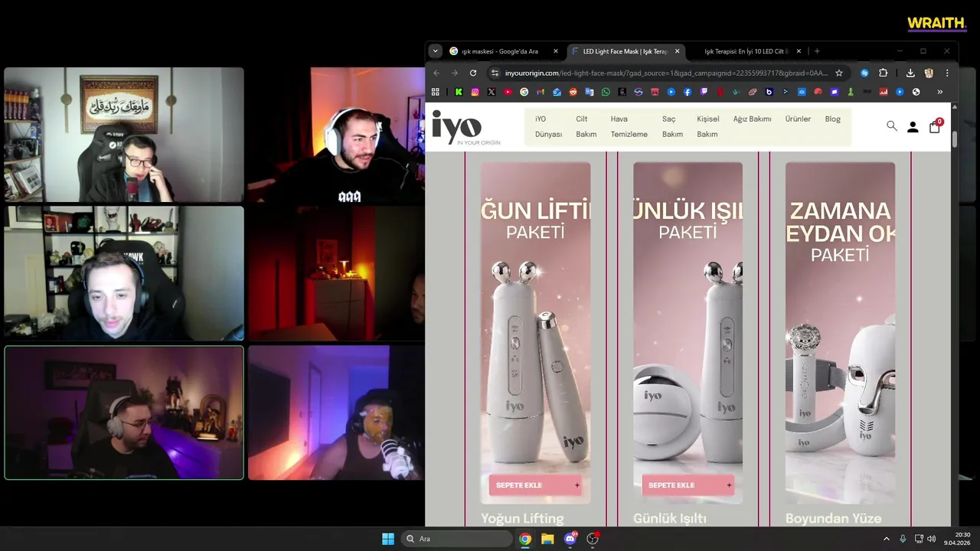Show more bookmarks chevron
980x551 pixels.
939,92
